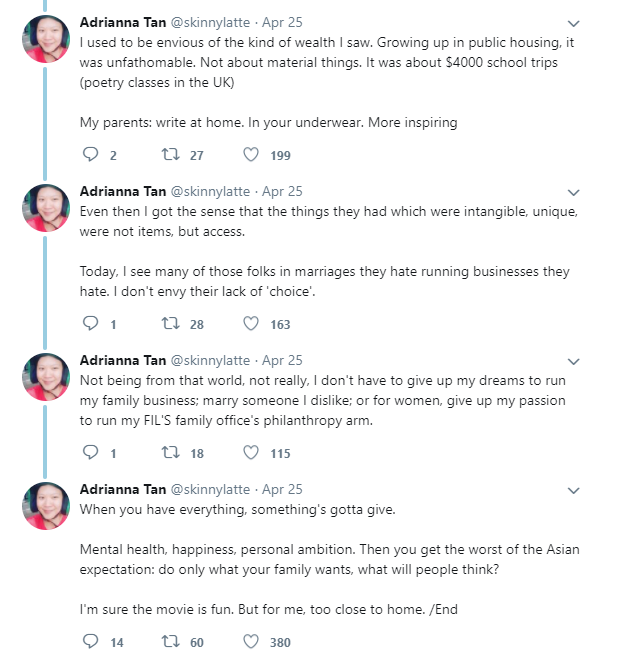Viewport: 618px width, 656px height.
Task: Like the tweet with 163 likes
Action: point(252,324)
